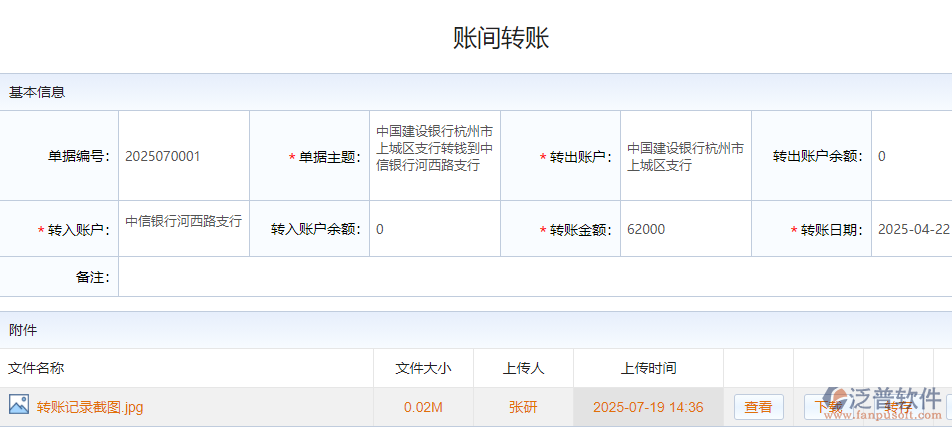Click the uploader name 张研
The width and height of the screenshot is (952, 431).
point(523,407)
